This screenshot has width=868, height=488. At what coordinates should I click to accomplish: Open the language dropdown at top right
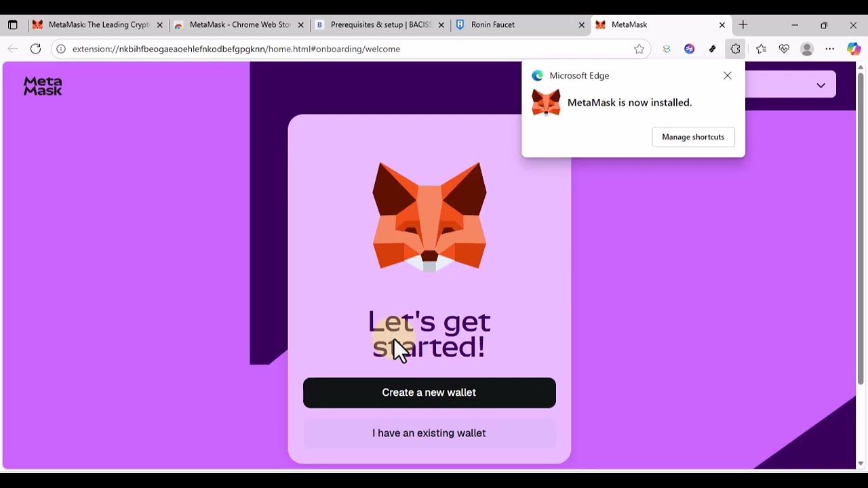791,85
